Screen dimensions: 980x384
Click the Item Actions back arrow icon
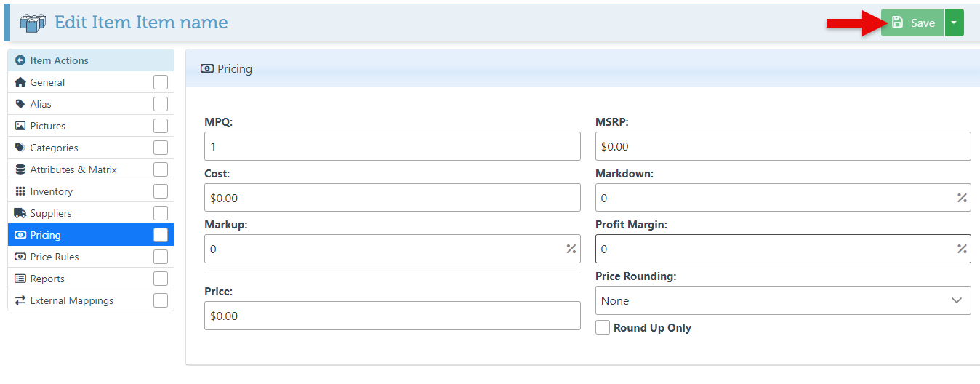click(20, 60)
